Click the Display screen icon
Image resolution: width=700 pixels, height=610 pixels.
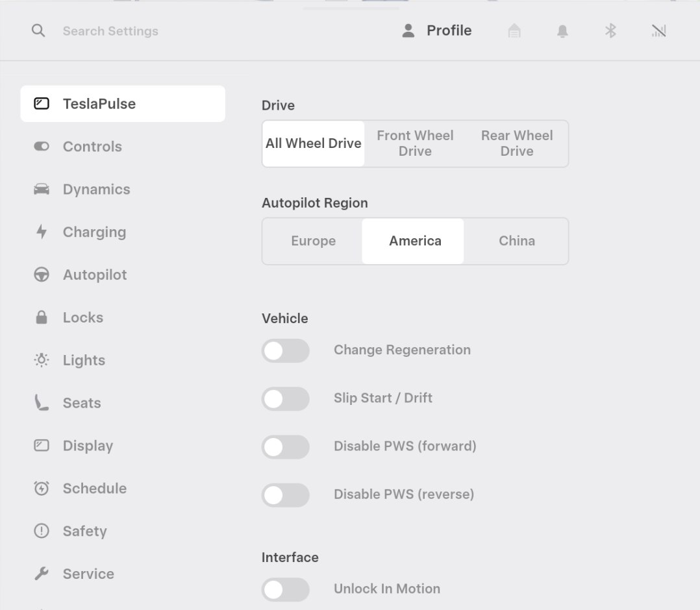[x=42, y=445]
